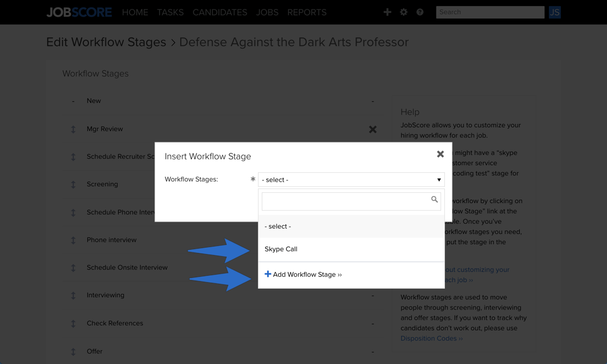Screen dimensions: 607x364
Task: Click the 'Mgr Review' stage name
Action: (105, 129)
